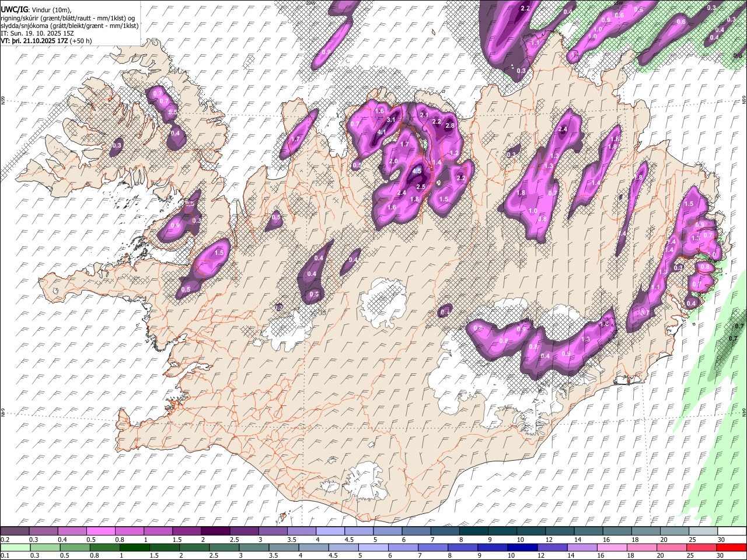Image resolution: width=747 pixels, height=560 pixels.
Task: Select the white swatch at snow legend 30
Action: click(x=731, y=531)
